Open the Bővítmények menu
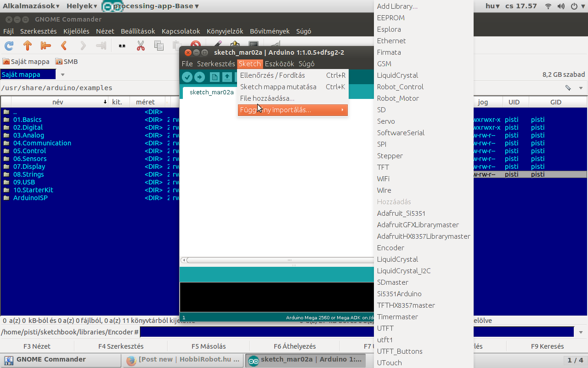This screenshot has height=368, width=588. pos(270,31)
